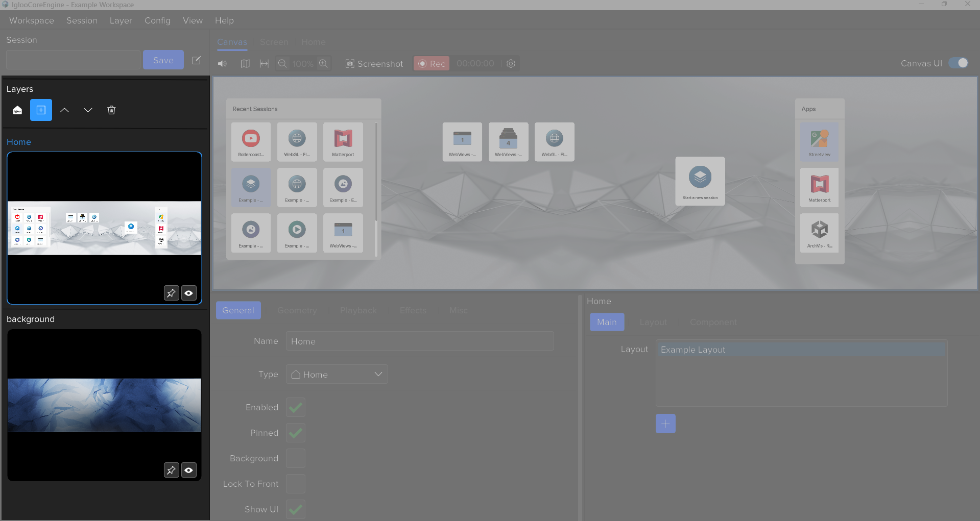
Task: Open the Config menu
Action: 157,20
